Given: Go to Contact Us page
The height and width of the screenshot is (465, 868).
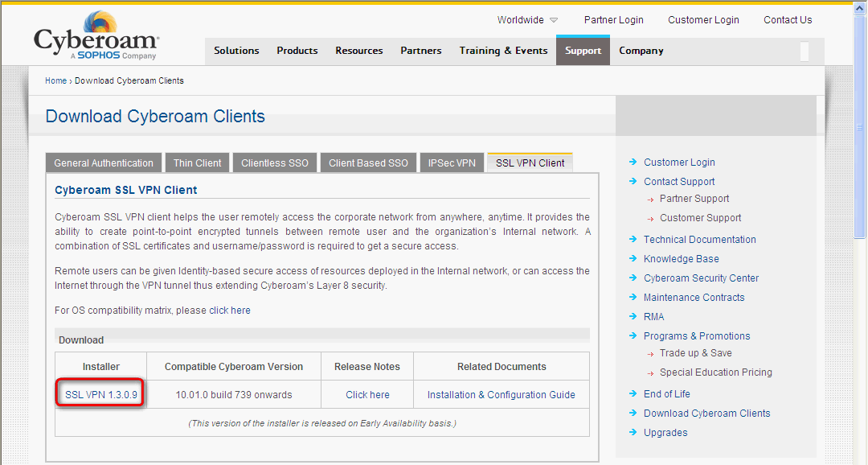Looking at the screenshot, I should pyautogui.click(x=787, y=20).
